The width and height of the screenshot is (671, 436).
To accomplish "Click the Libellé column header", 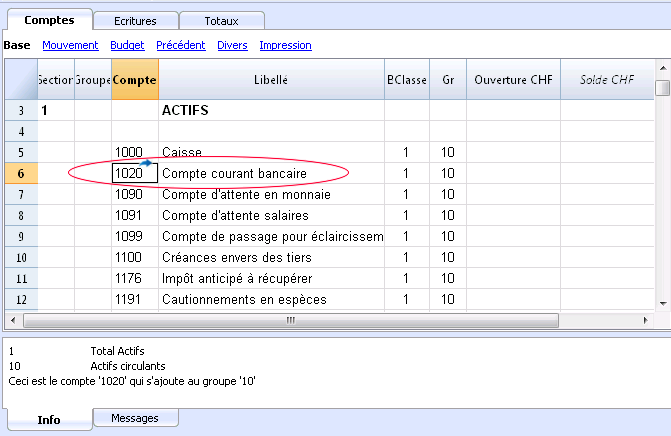I will tap(271, 80).
